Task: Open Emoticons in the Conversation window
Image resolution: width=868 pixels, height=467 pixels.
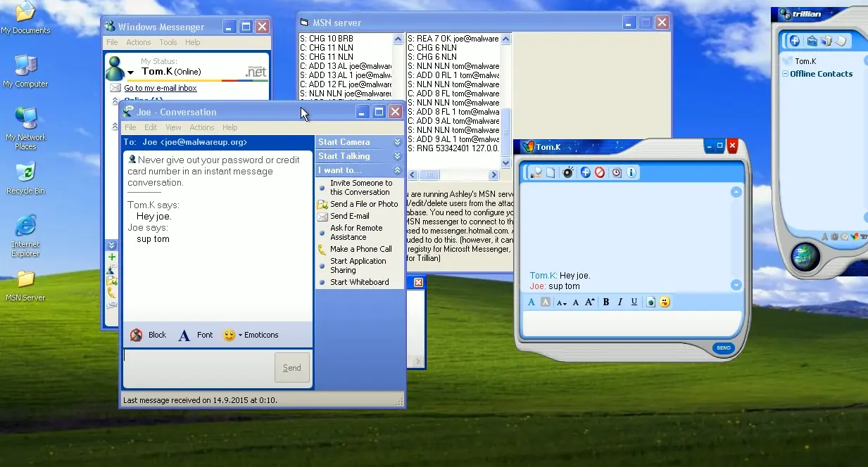Action: point(250,335)
